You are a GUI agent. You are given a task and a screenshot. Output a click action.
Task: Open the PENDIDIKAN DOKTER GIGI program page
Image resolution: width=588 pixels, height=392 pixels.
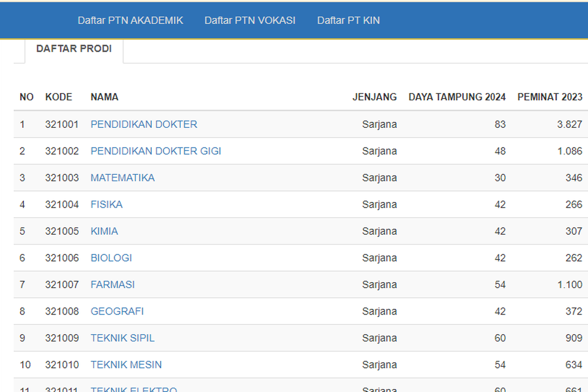155,151
